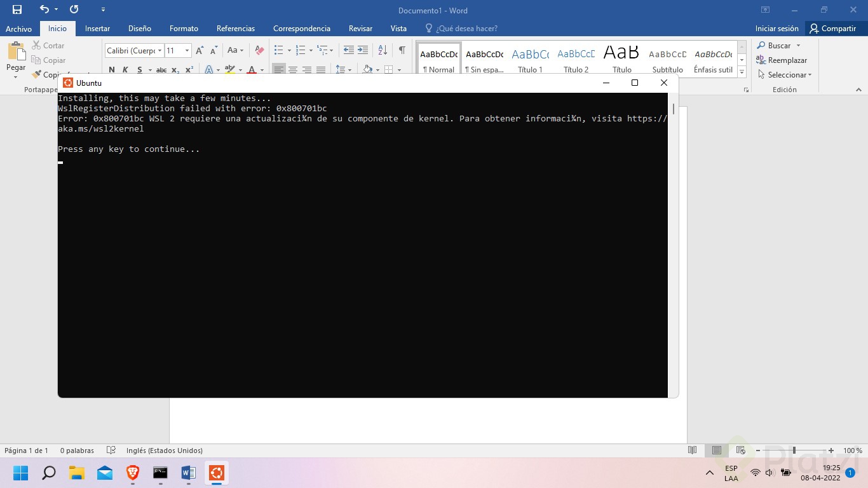Screen dimensions: 868x488
Task: Open taskbar Search magnifier
Action: click(49, 473)
